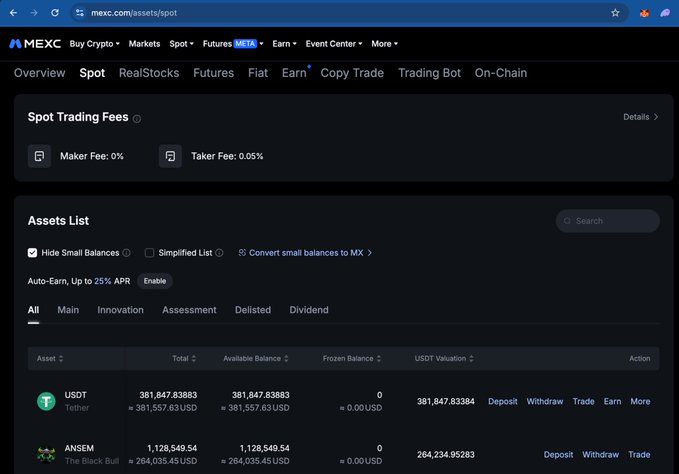Sort by Total column arrows
679x474 pixels.
coord(194,358)
